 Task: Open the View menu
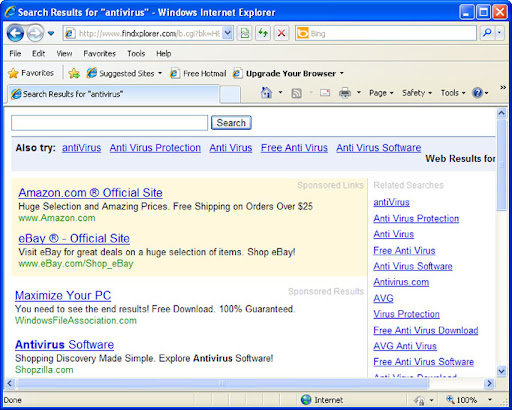click(64, 54)
